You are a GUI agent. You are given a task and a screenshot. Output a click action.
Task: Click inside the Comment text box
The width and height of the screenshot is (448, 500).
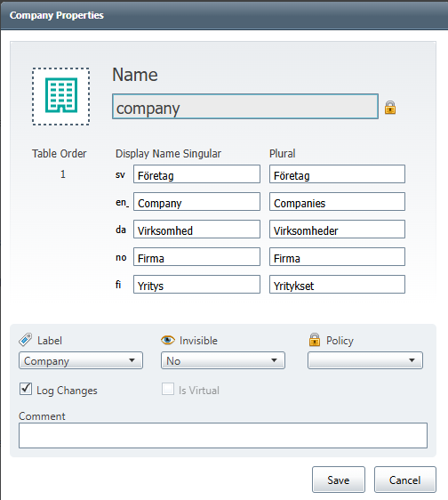pos(223,436)
